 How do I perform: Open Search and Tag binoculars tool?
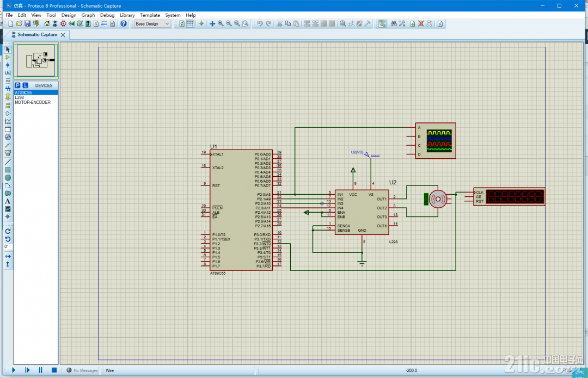(x=394, y=23)
